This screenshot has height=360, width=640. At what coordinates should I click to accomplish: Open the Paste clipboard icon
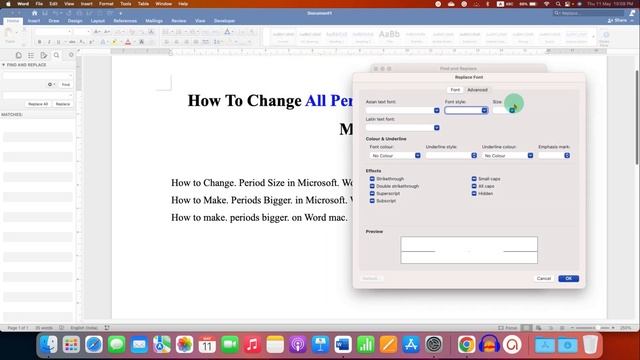(9, 33)
